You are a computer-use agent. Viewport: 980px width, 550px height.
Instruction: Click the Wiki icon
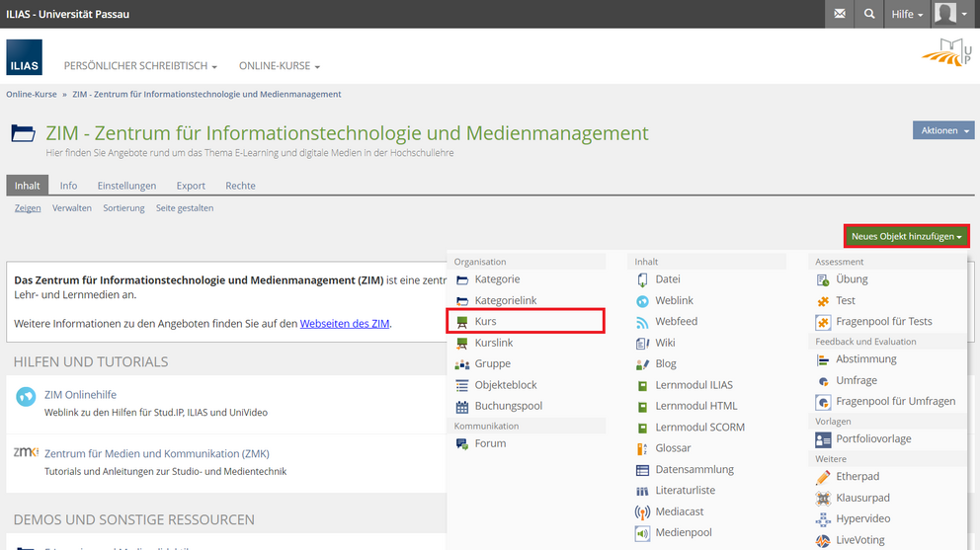click(642, 343)
